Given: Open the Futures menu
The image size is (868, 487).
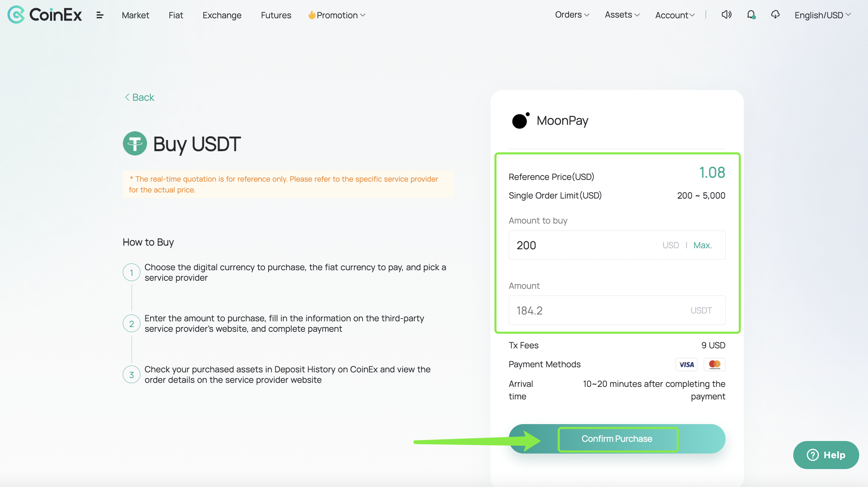Looking at the screenshot, I should click(276, 15).
